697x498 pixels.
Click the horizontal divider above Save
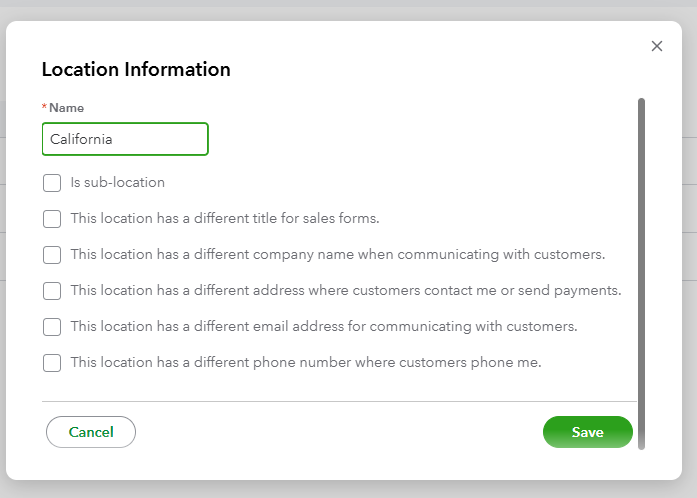338,402
